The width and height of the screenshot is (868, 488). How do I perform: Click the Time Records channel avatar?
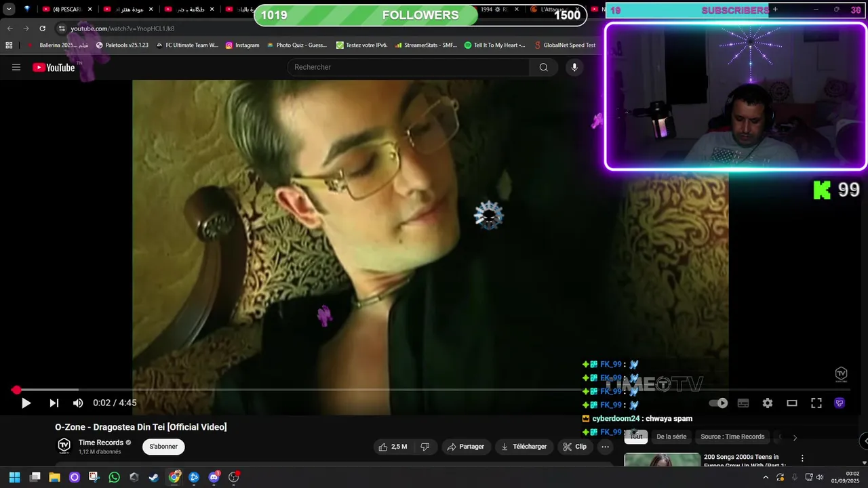[x=64, y=445]
